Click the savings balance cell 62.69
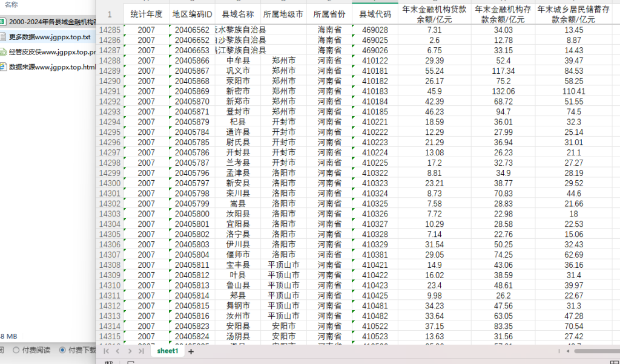This screenshot has width=620, height=364. tap(574, 255)
